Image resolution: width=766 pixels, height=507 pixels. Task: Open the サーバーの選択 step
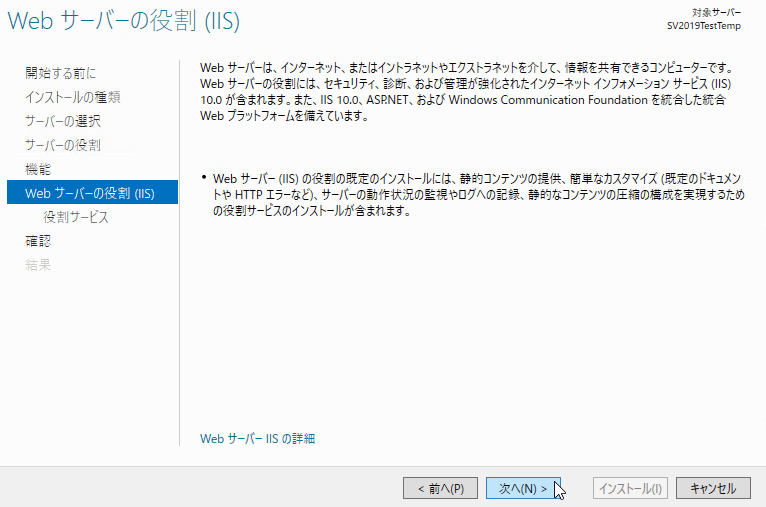(63, 121)
